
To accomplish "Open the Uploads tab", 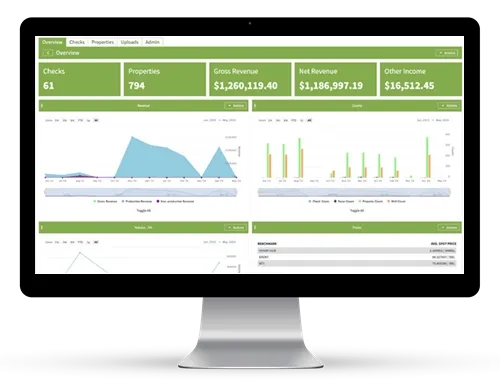I will pos(129,42).
